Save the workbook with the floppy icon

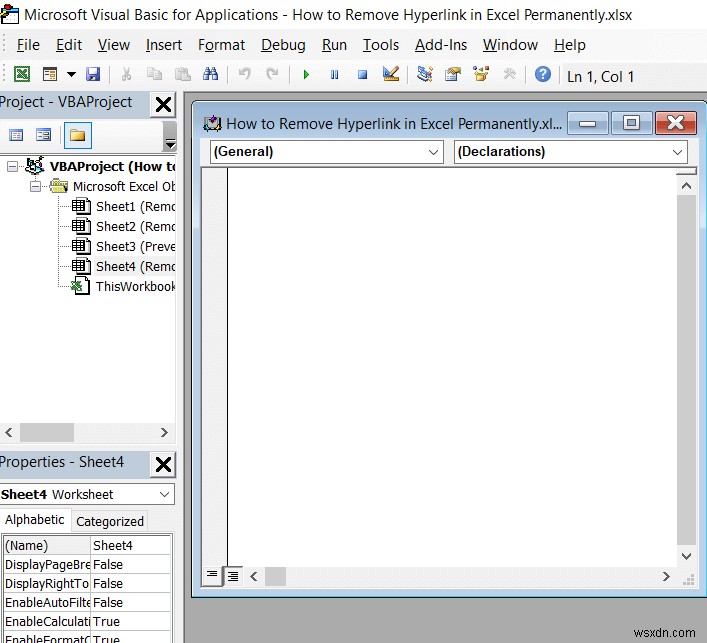click(93, 74)
